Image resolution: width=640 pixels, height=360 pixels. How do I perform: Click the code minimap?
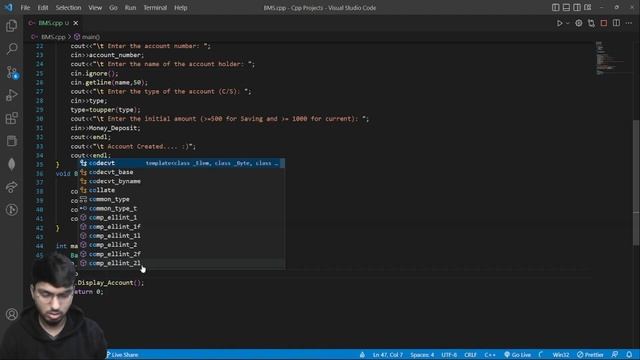coord(611,58)
